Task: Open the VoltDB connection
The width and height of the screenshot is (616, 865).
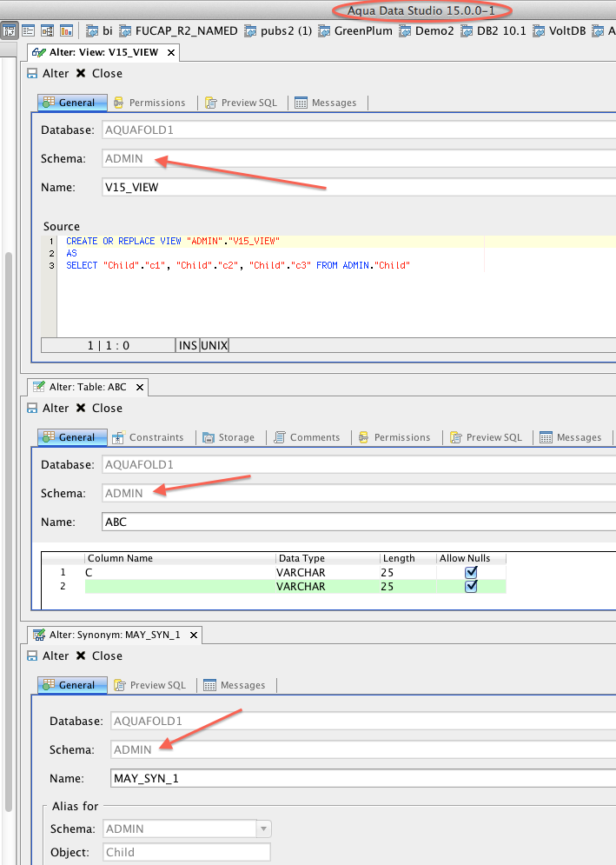Action: (560, 31)
